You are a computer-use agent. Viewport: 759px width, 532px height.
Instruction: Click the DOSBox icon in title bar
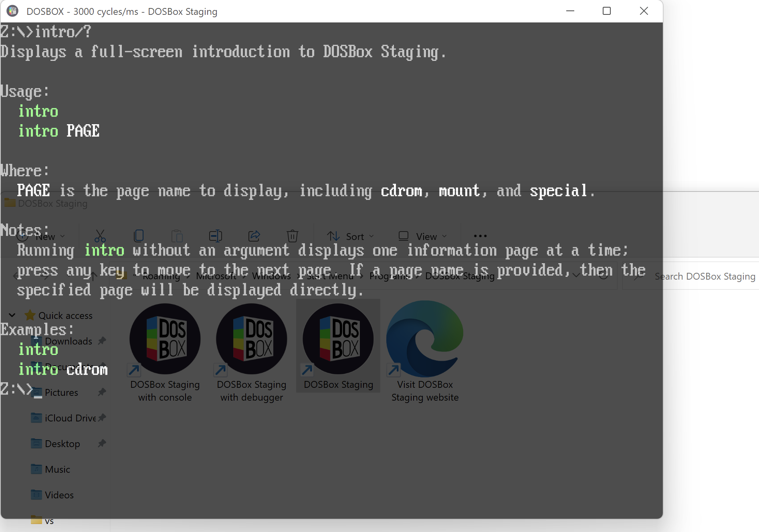coord(12,11)
